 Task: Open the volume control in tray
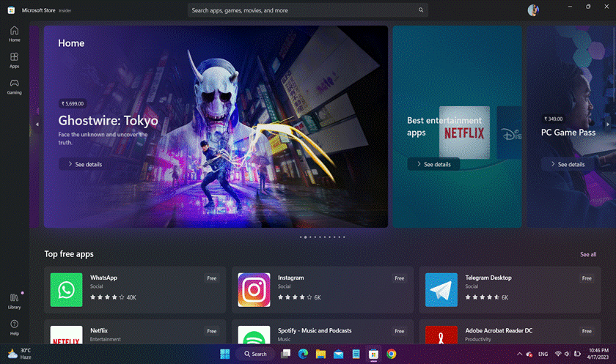[x=567, y=354]
